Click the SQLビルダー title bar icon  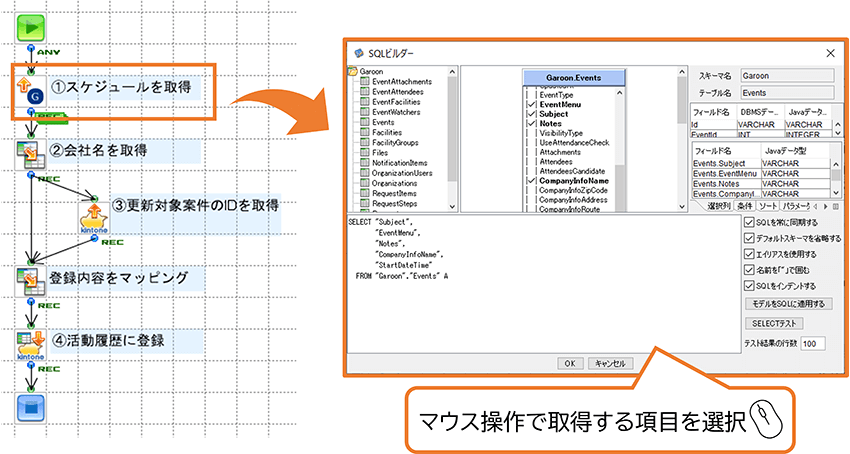pyautogui.click(x=358, y=53)
